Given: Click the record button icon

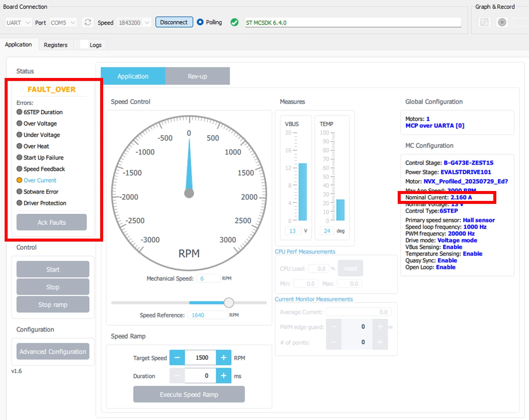Looking at the screenshot, I should tap(502, 22).
